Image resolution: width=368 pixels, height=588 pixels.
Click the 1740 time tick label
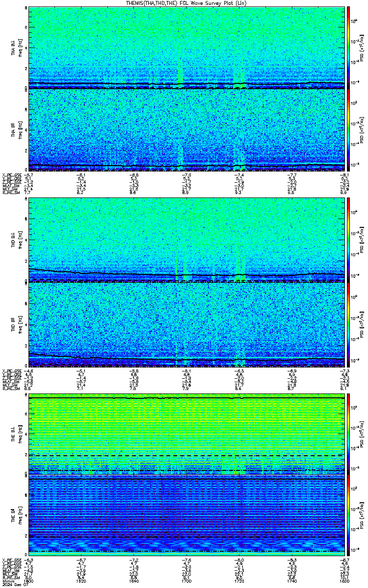[292, 581]
